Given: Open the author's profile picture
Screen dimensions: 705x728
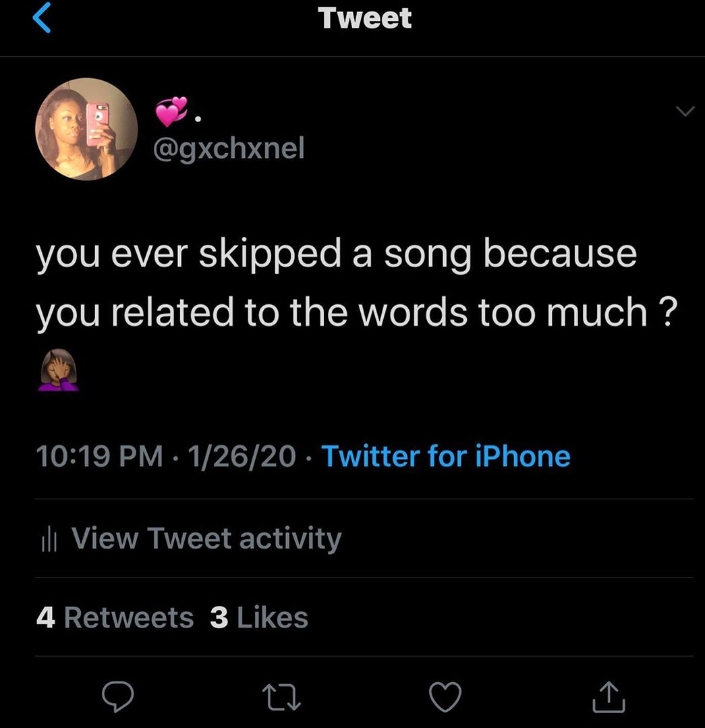Looking at the screenshot, I should (x=86, y=129).
